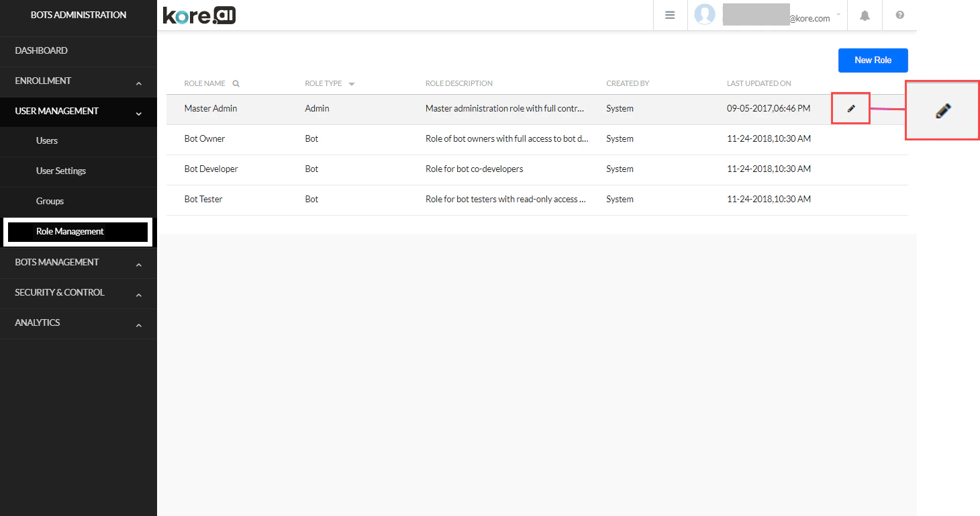This screenshot has height=516, width=980.
Task: Click the user avatar icon
Action: tap(705, 14)
